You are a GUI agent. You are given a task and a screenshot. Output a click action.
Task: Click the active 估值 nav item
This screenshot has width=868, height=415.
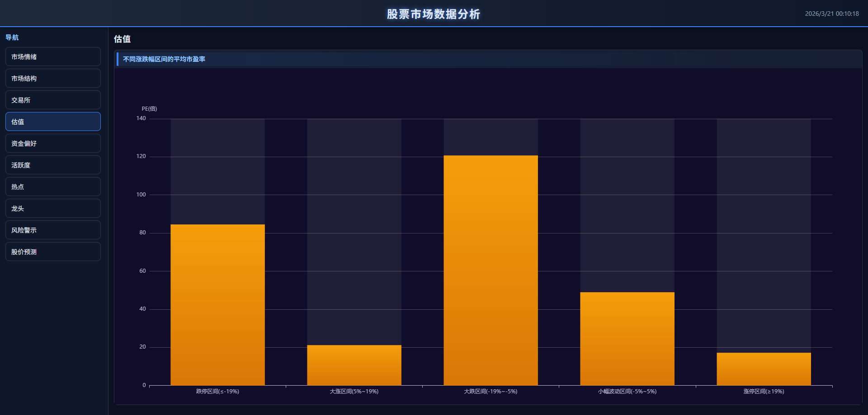(x=53, y=122)
